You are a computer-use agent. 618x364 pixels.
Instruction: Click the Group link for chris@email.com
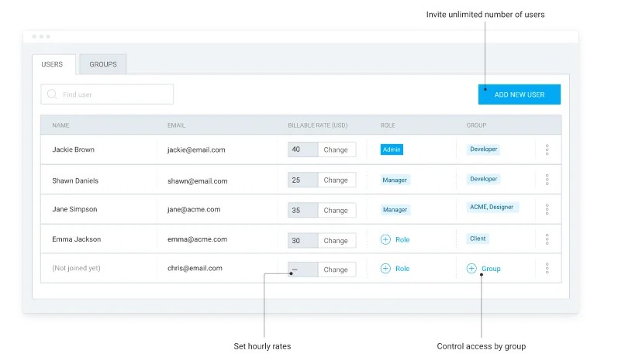click(x=491, y=269)
